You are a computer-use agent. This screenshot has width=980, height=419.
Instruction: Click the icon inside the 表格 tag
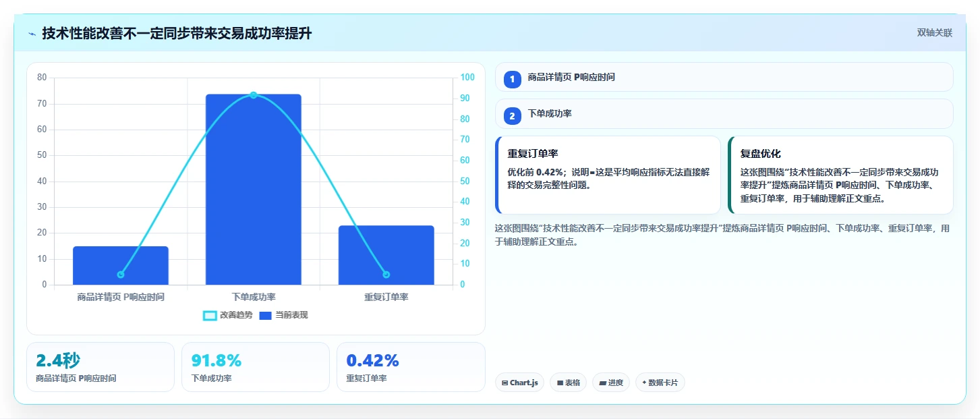pyautogui.click(x=560, y=383)
